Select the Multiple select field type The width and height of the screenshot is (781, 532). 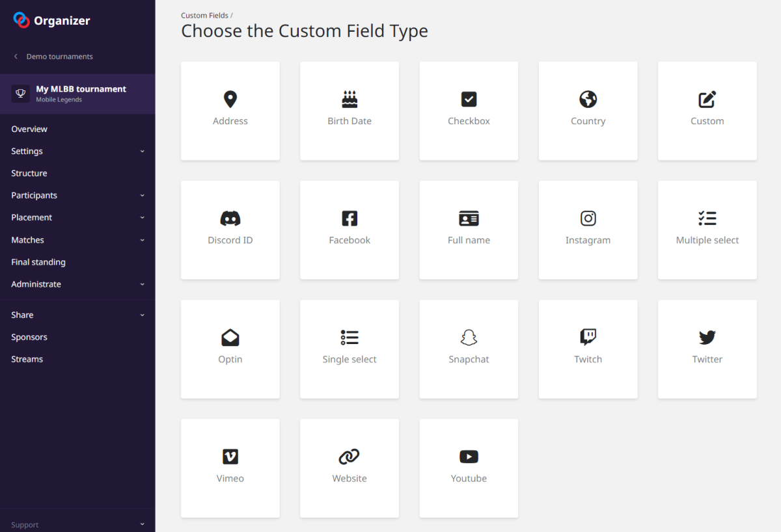[x=707, y=230]
